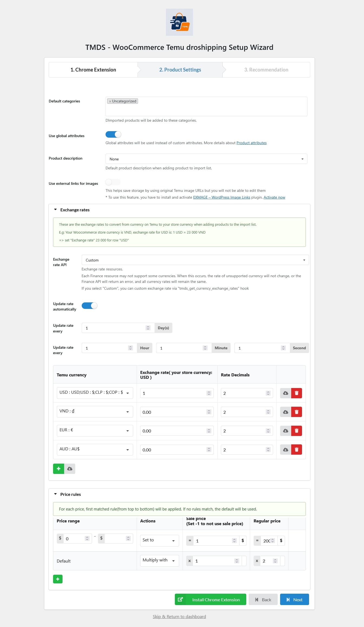
Task: Click the Minute field stepper arrows
Action: 205,348
